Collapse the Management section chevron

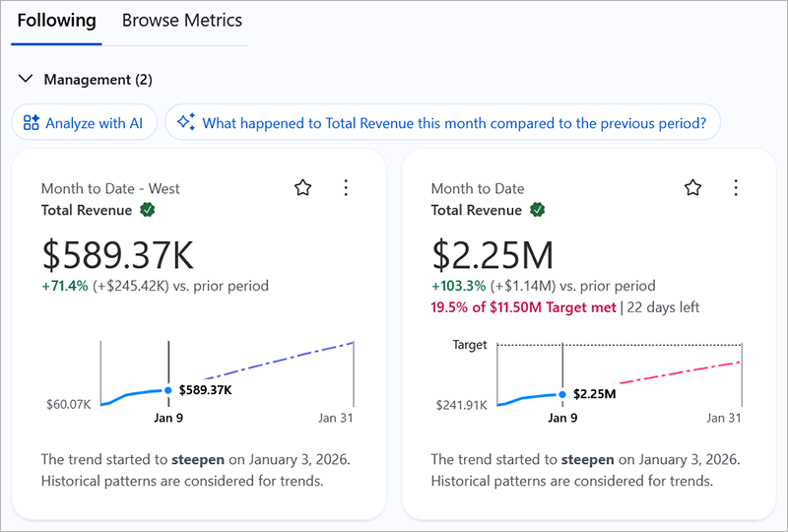pyautogui.click(x=26, y=79)
